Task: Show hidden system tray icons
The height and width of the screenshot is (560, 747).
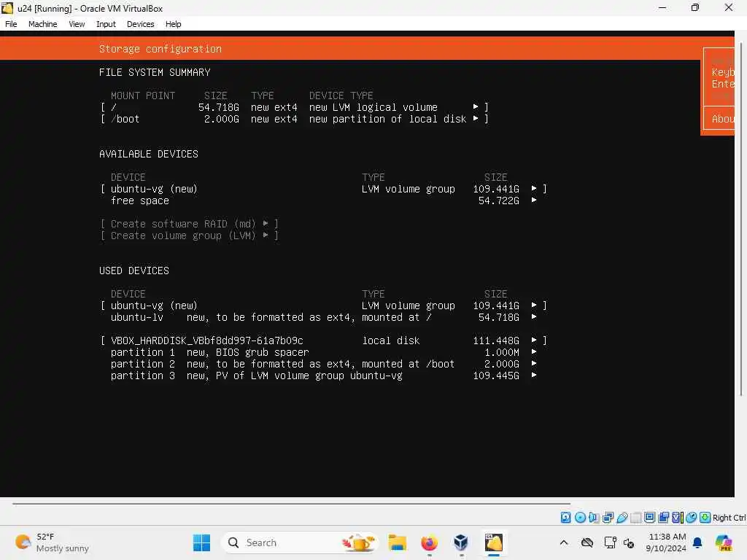Action: pos(564,542)
